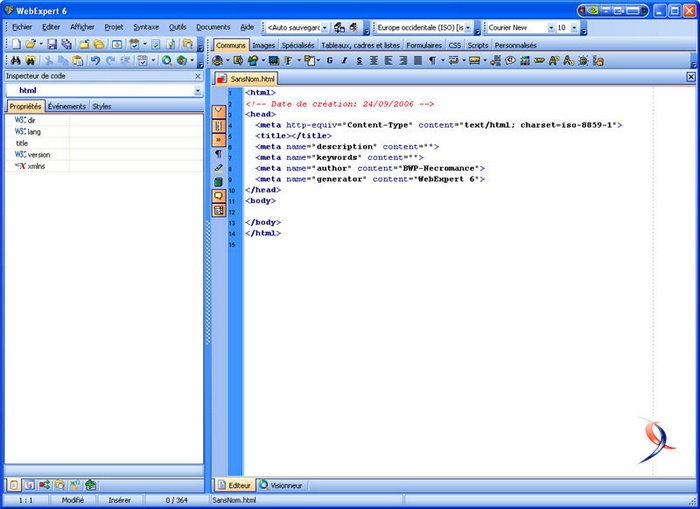Click the center alignment icon
The image size is (700, 509).
374,60
